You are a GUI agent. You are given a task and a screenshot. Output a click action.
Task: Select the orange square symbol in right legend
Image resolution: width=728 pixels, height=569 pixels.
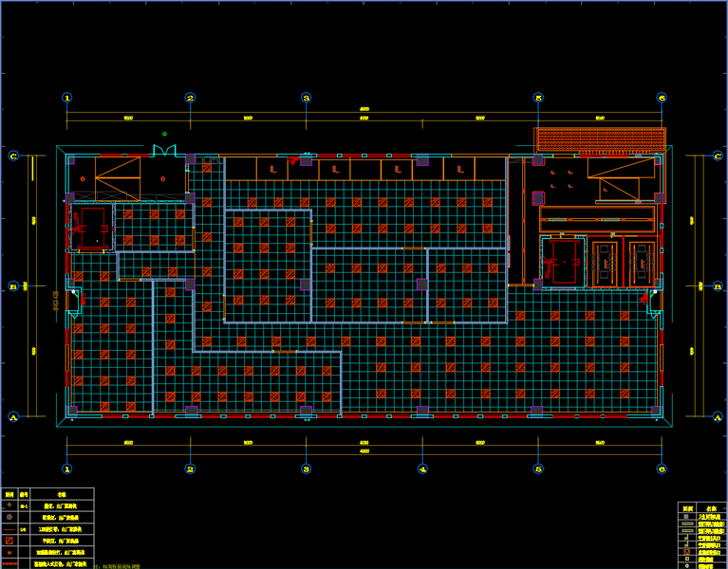pos(687,552)
